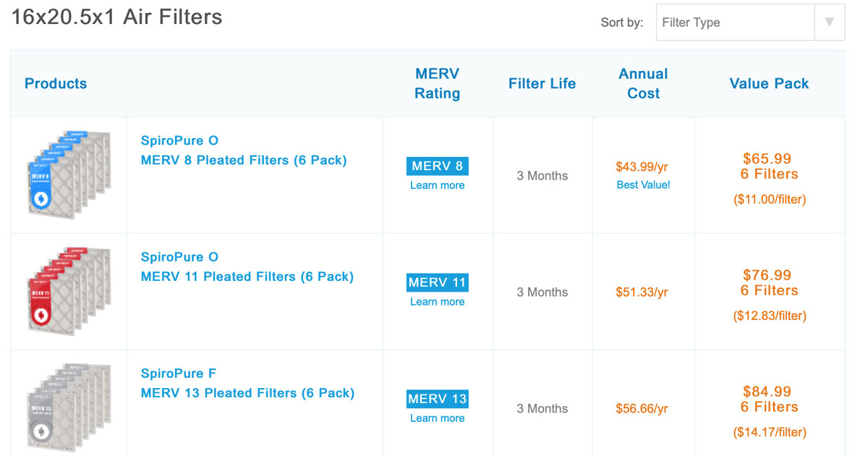This screenshot has height=456, width=868.
Task: Click the Best Value! label
Action: pos(643,185)
